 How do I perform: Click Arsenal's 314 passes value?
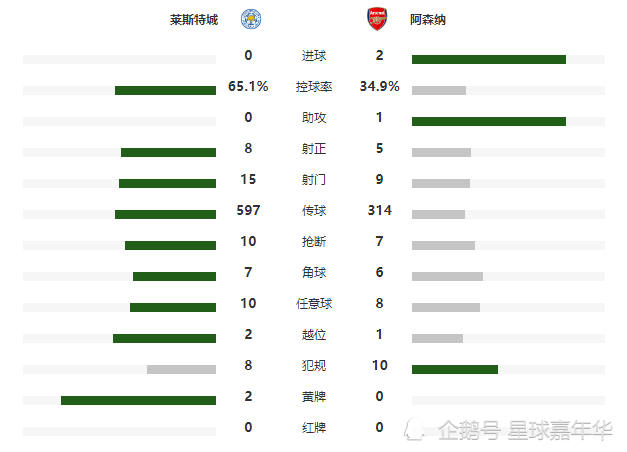379,210
